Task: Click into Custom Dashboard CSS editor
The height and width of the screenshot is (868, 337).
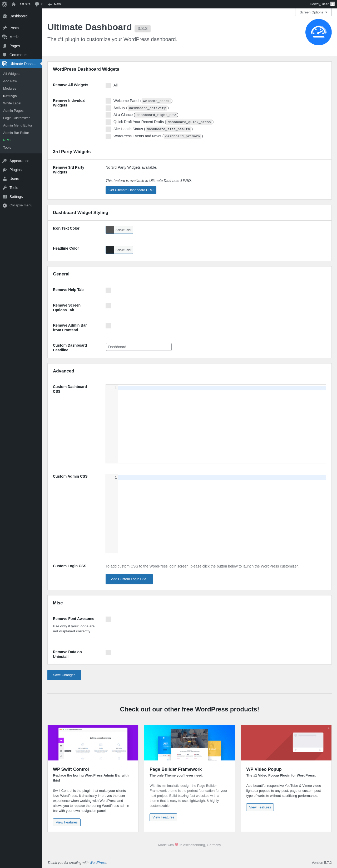Action: point(216,424)
